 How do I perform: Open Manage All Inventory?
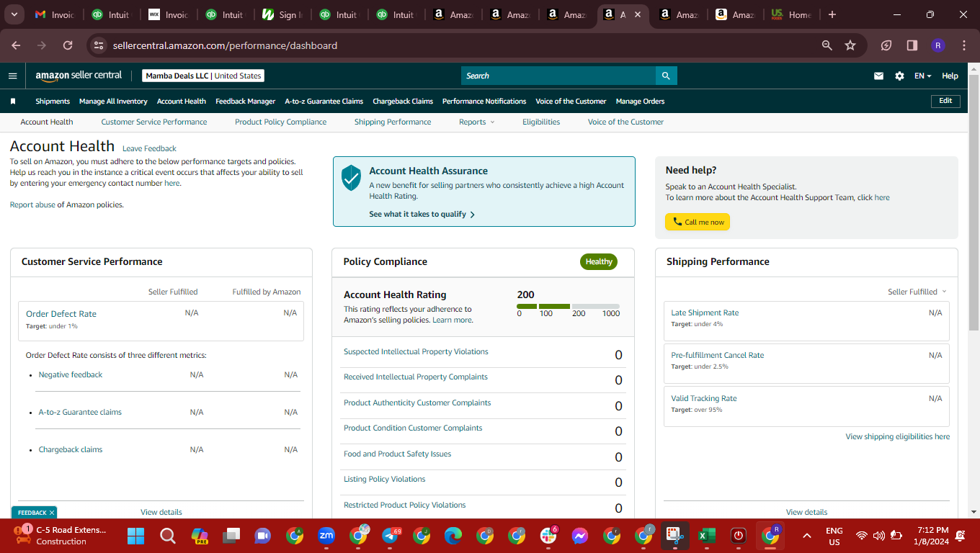click(113, 102)
